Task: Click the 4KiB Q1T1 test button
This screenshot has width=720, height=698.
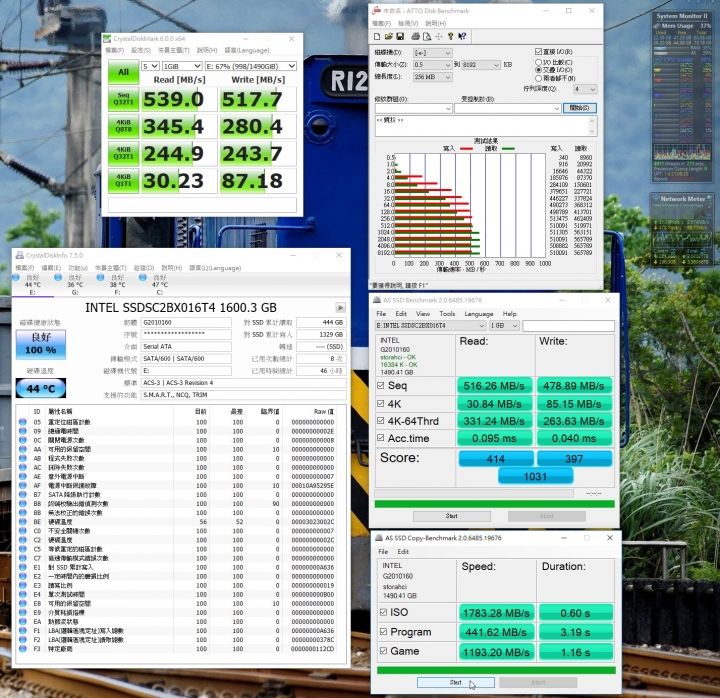Action: (x=124, y=180)
